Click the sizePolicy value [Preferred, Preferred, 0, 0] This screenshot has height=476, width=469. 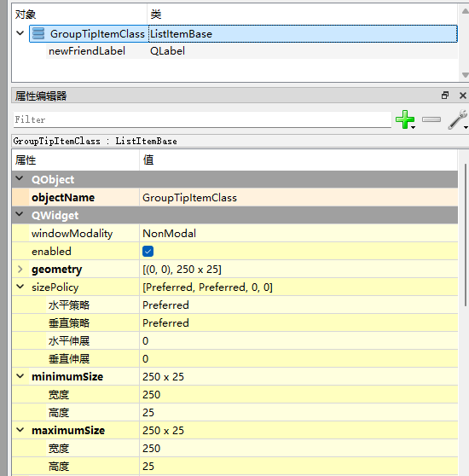coord(207,287)
